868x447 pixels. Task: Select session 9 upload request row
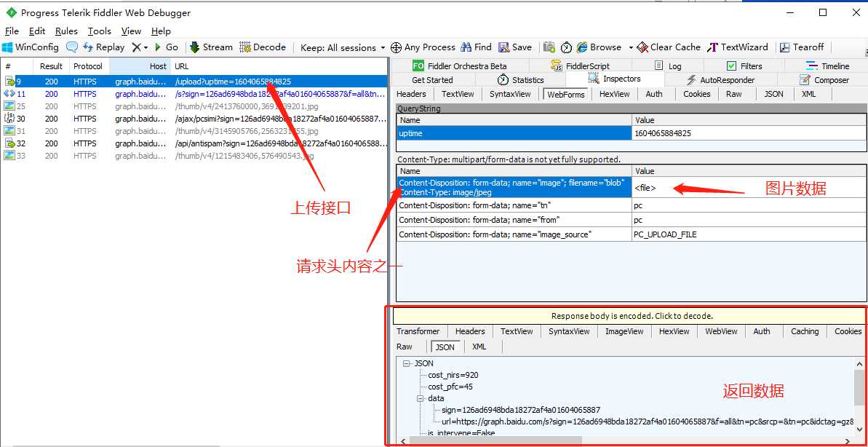[x=194, y=82]
